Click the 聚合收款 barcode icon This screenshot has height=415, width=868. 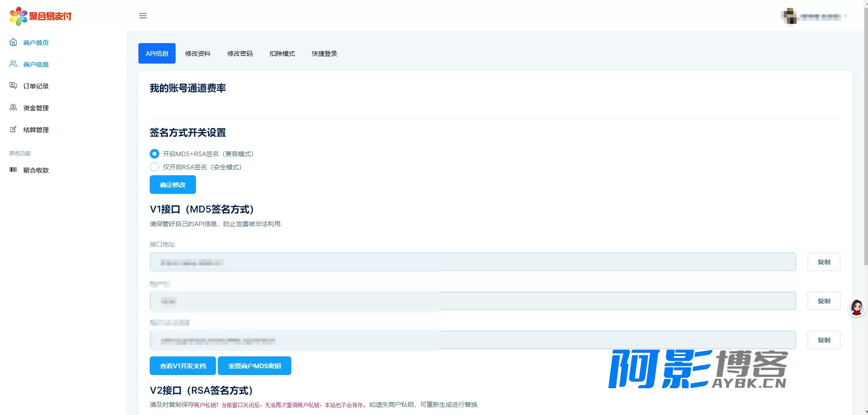13,170
